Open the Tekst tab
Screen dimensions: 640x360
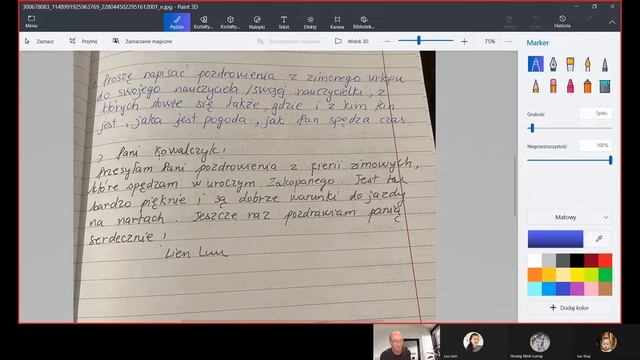[284, 22]
